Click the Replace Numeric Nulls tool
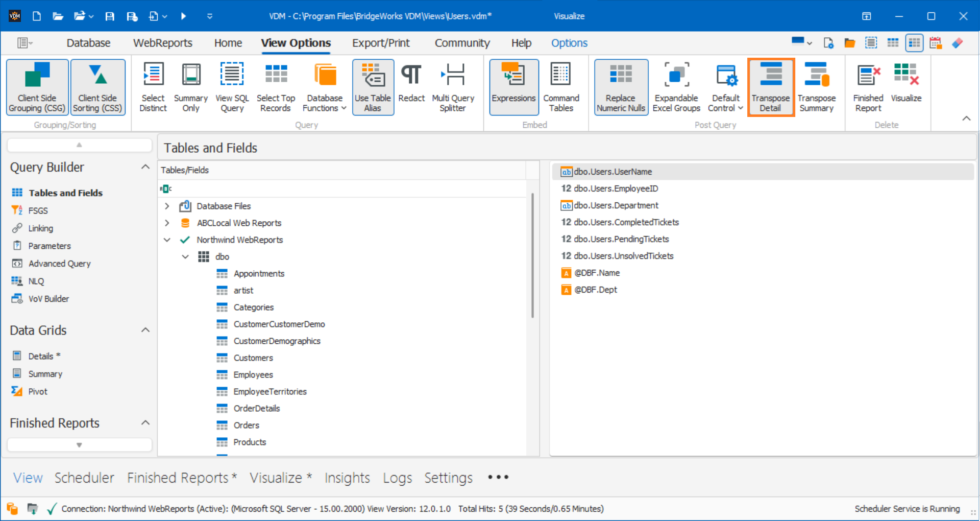The height and width of the screenshot is (521, 980). point(621,87)
